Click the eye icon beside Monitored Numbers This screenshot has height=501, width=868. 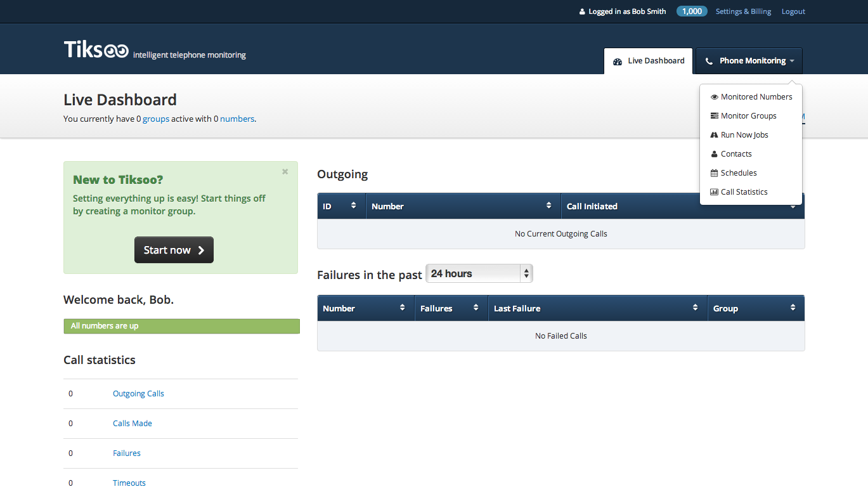(x=715, y=97)
